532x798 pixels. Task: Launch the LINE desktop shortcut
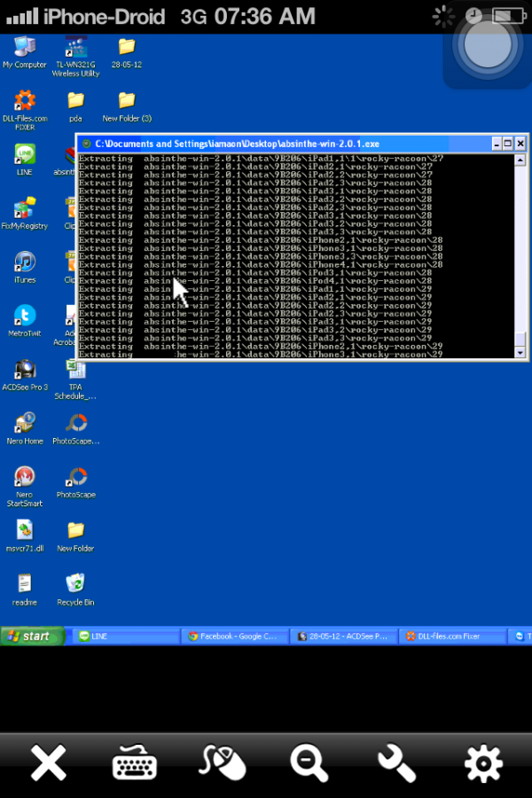coord(25,160)
